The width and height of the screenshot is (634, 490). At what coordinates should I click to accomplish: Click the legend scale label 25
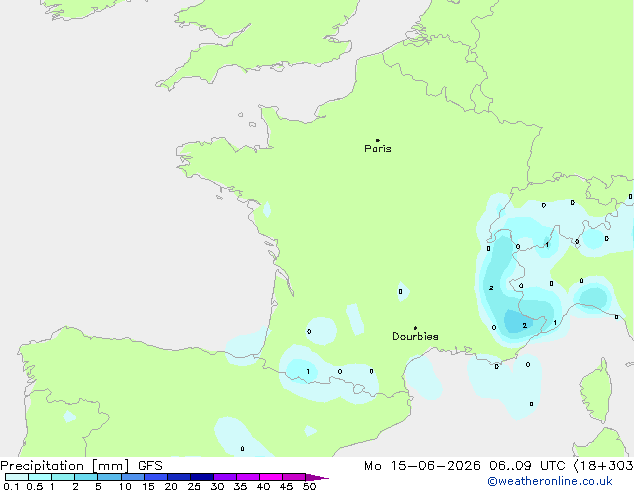click(194, 486)
